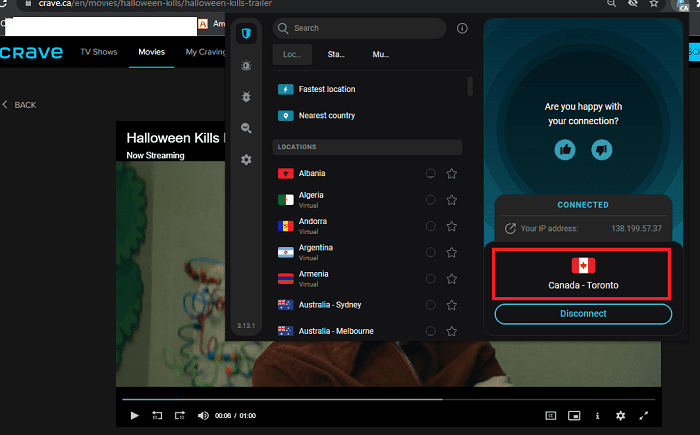This screenshot has width=700, height=435.
Task: Select the Algeria radio button
Action: pos(430,200)
